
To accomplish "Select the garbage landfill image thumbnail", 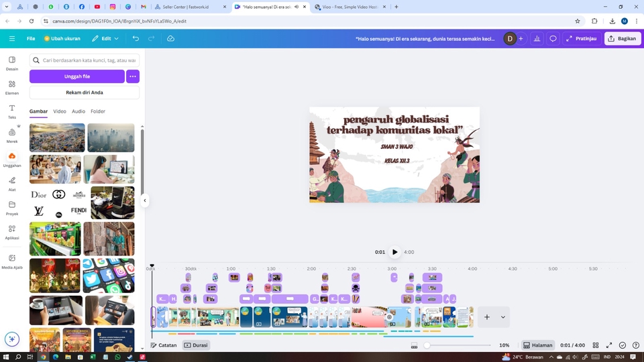I will point(57,137).
